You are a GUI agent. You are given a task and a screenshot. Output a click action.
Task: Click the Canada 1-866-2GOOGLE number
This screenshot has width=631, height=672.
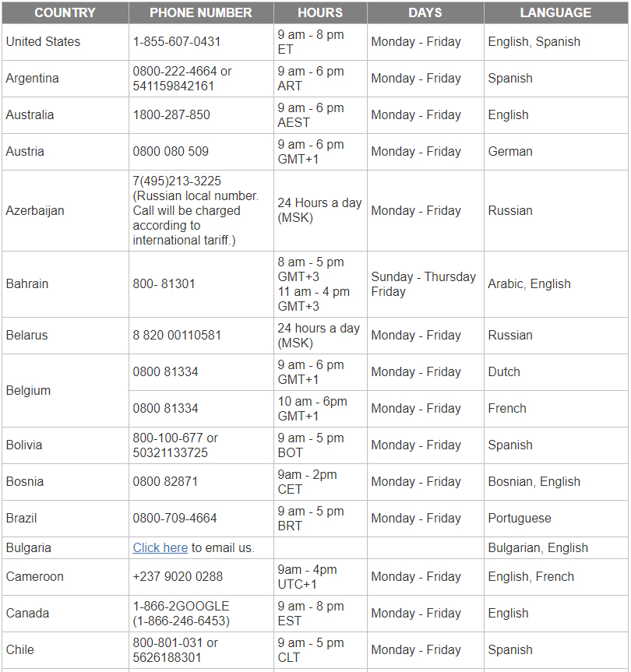181,606
